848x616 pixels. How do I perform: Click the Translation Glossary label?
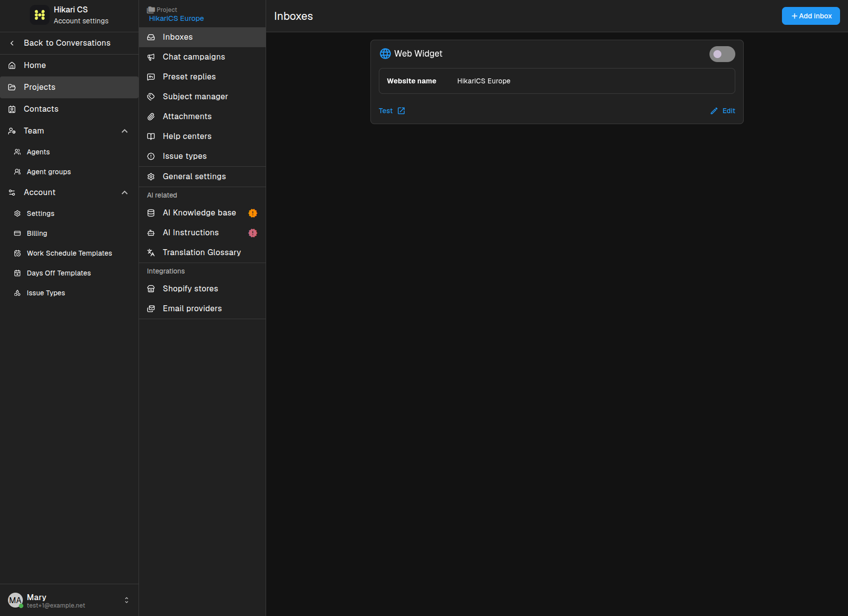[202, 253]
